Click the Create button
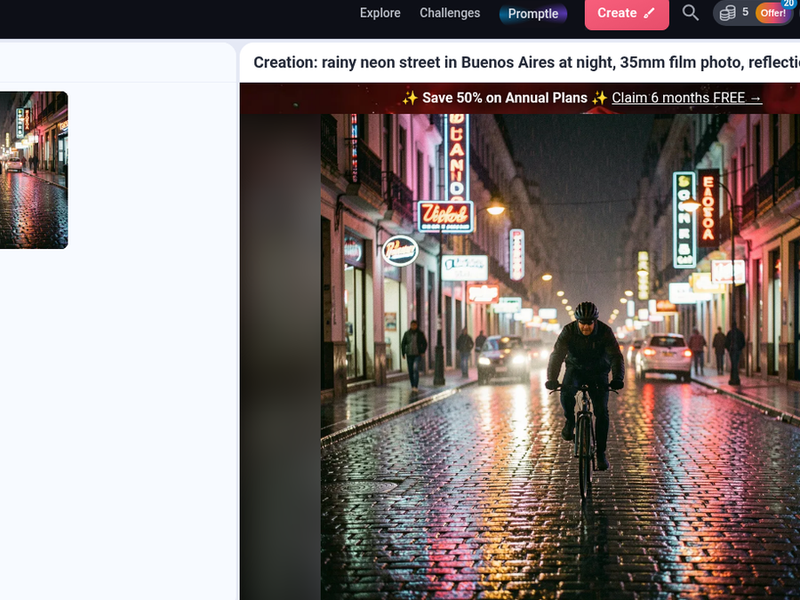 (627, 13)
